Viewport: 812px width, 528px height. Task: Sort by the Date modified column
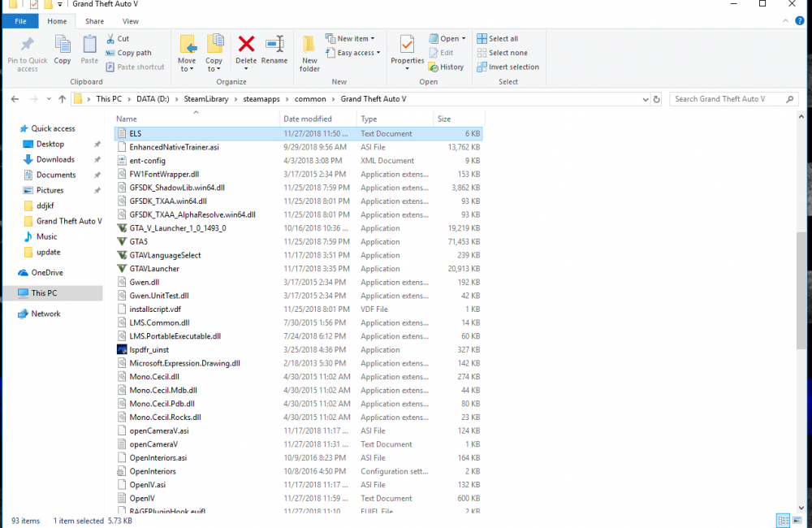click(318, 119)
